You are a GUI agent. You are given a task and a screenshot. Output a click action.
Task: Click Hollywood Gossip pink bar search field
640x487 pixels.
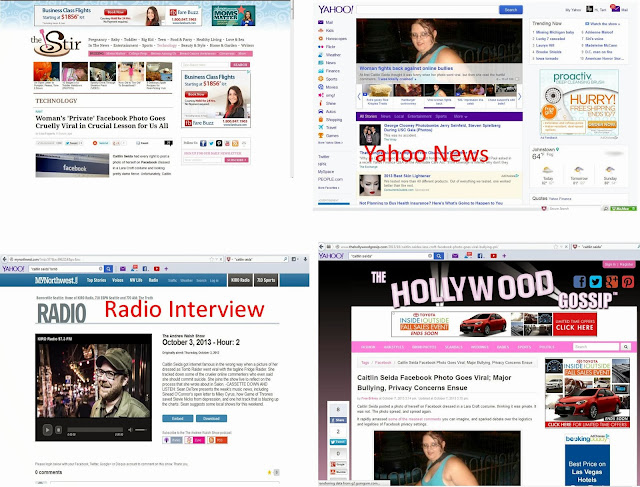(596, 347)
